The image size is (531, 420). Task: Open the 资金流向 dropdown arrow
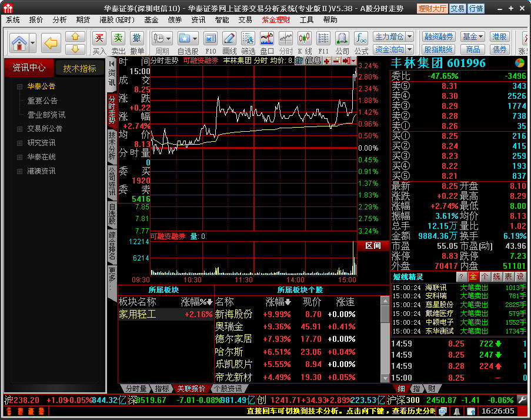click(410, 49)
